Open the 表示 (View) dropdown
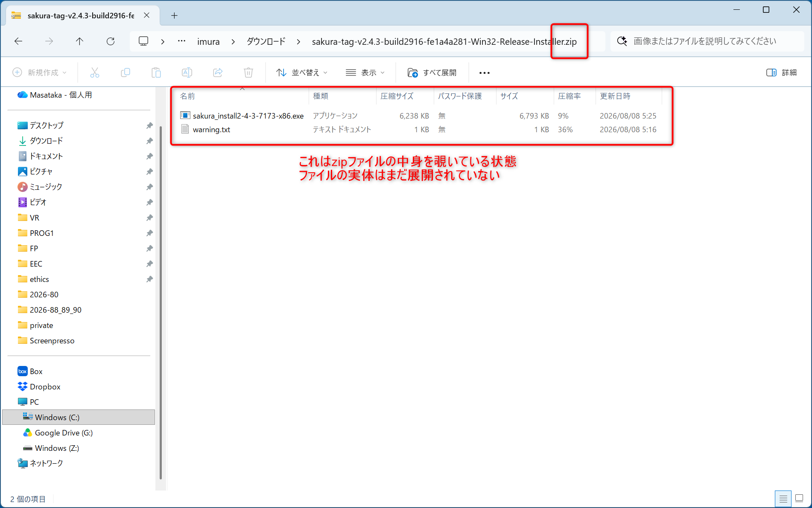812x508 pixels. (365, 73)
